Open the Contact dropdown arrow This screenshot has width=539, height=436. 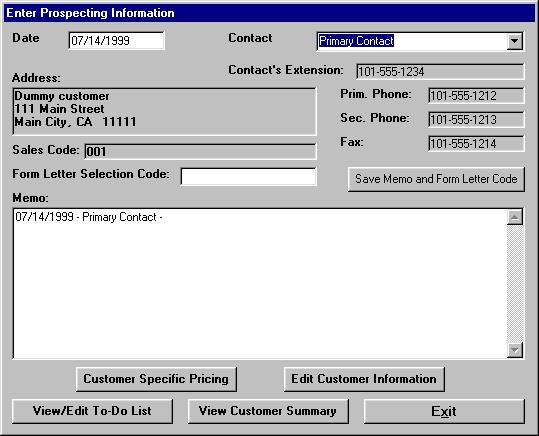[x=514, y=41]
